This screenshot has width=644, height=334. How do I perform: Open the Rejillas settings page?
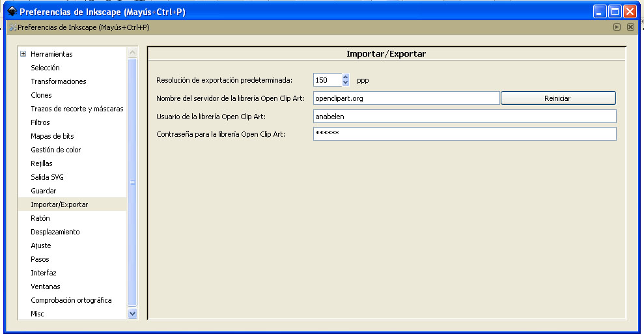pyautogui.click(x=42, y=163)
